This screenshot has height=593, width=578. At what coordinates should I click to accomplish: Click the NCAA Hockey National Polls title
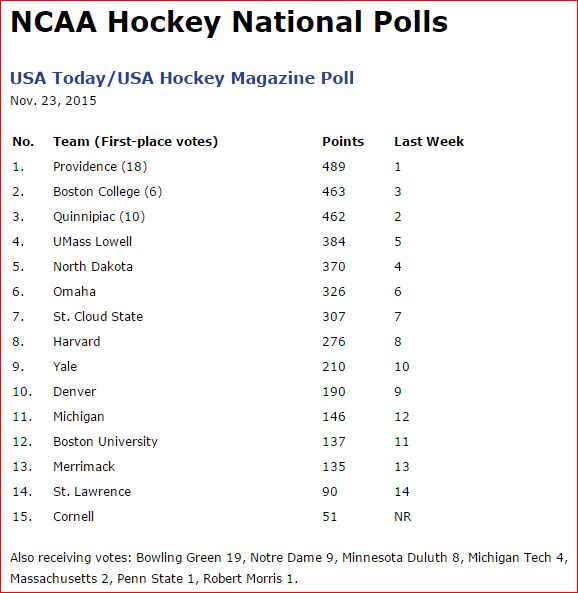point(229,22)
